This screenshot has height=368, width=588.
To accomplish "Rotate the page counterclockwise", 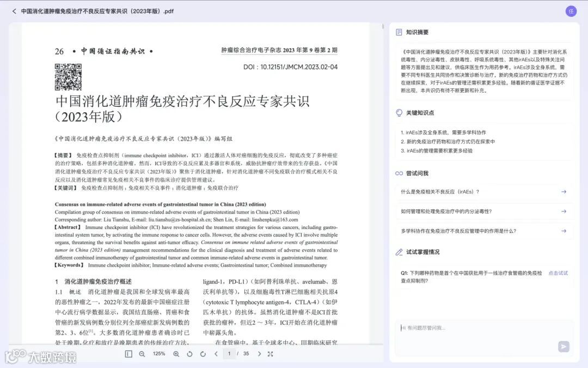I will 189,354.
